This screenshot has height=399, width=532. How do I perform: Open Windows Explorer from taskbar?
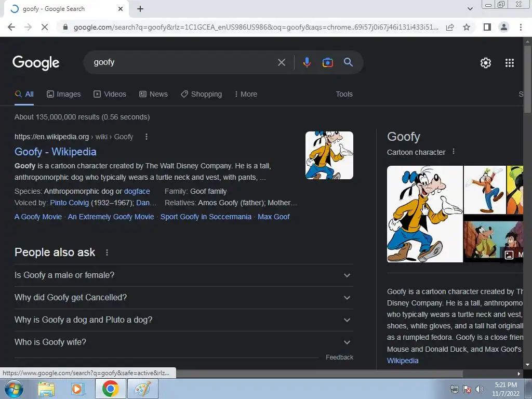46,389
